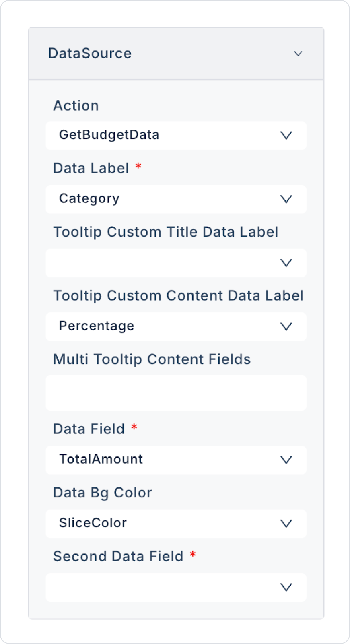Open the dropdown showing Category

click(161, 199)
